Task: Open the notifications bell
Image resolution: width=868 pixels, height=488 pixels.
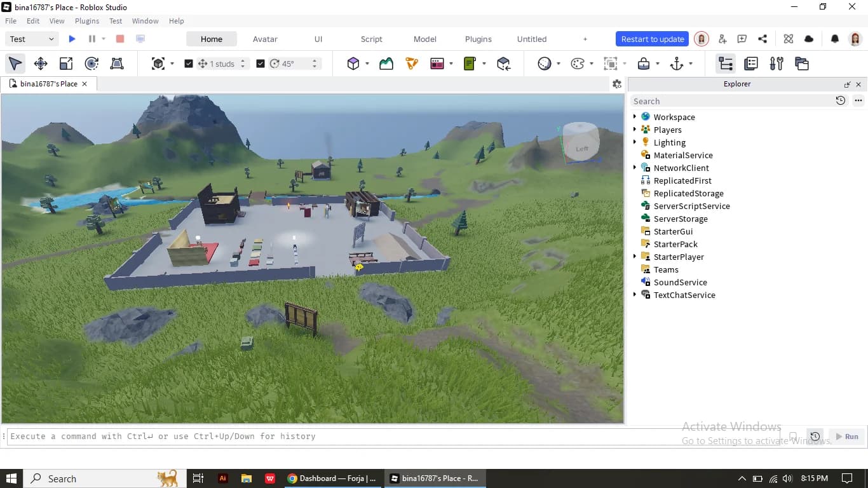Action: coord(835,39)
